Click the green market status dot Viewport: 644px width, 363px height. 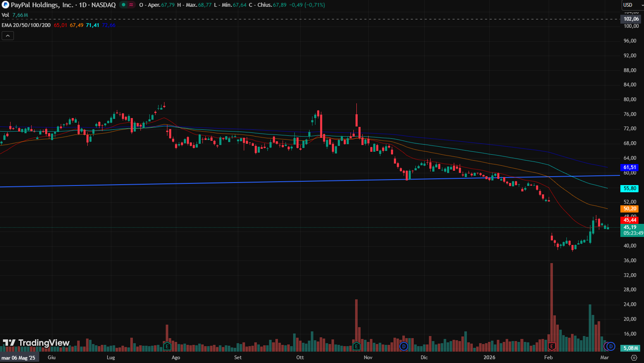(x=124, y=5)
